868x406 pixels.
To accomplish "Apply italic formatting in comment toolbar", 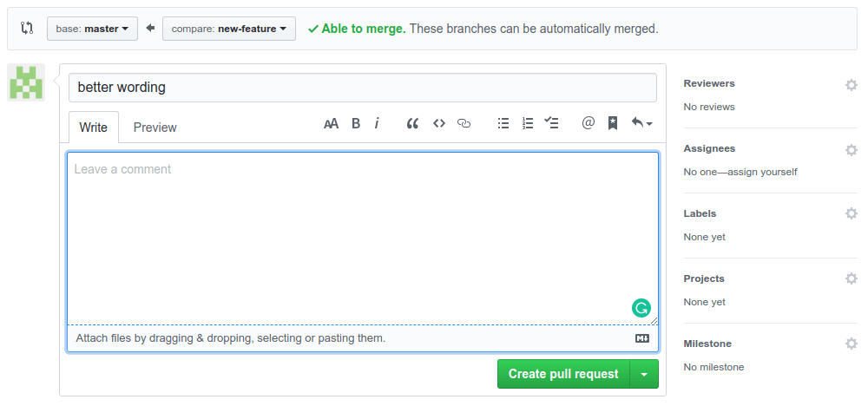I will [x=377, y=123].
